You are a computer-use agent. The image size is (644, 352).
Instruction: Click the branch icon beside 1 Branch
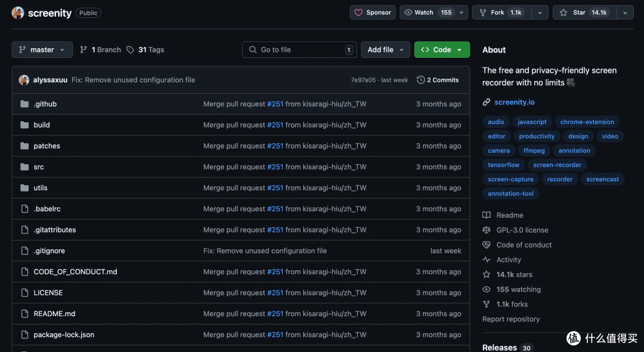click(x=83, y=50)
